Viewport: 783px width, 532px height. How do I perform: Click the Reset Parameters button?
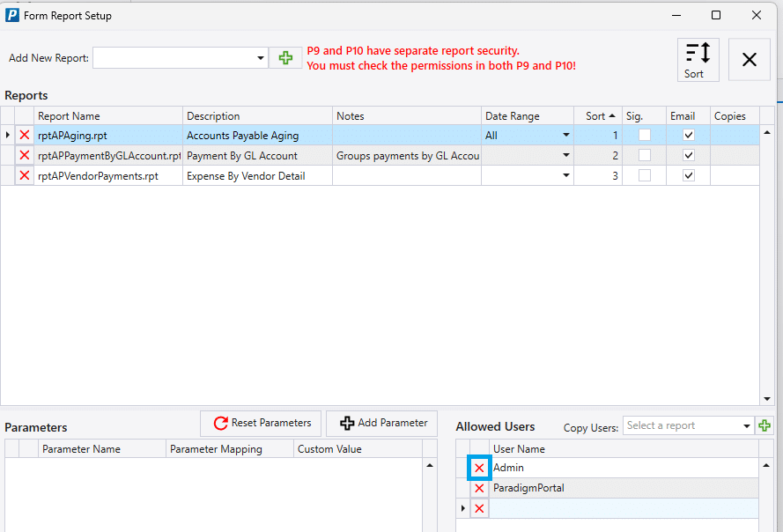262,423
